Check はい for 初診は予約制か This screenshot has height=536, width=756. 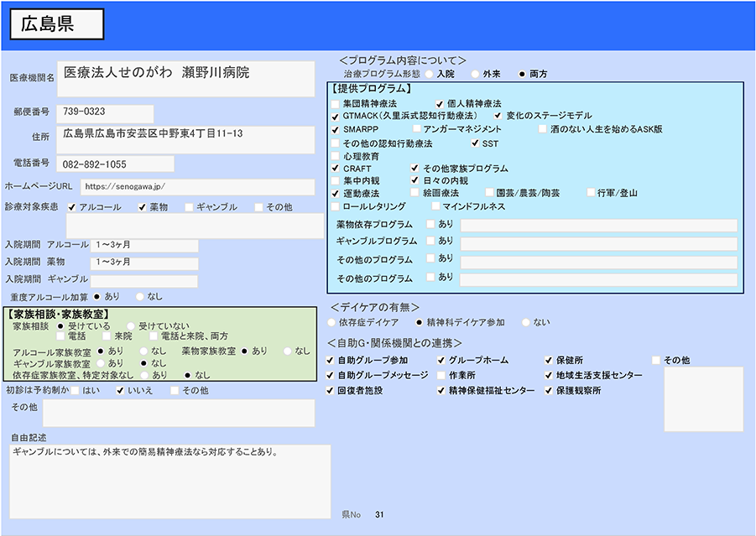[76, 391]
